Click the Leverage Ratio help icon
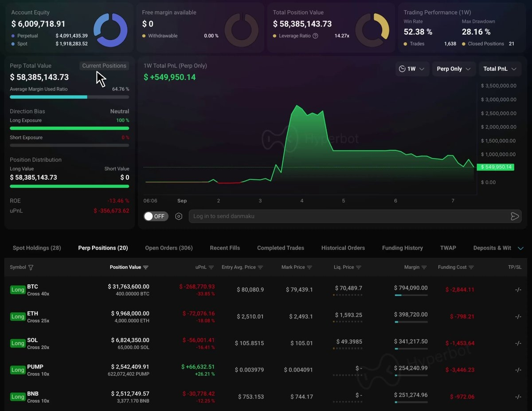The height and width of the screenshot is (411, 532). click(x=315, y=36)
